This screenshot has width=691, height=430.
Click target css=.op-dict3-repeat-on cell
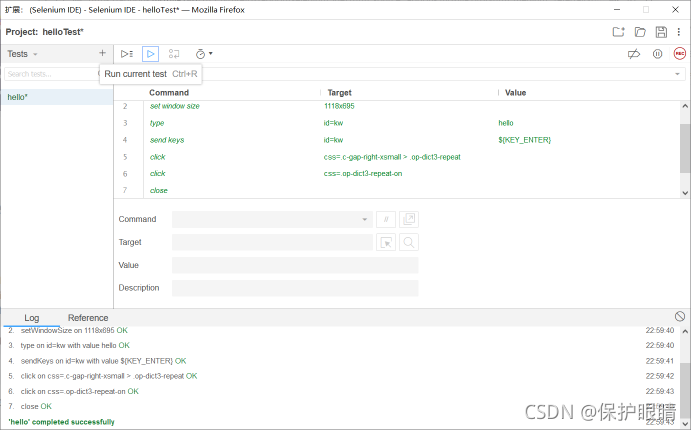click(x=363, y=174)
